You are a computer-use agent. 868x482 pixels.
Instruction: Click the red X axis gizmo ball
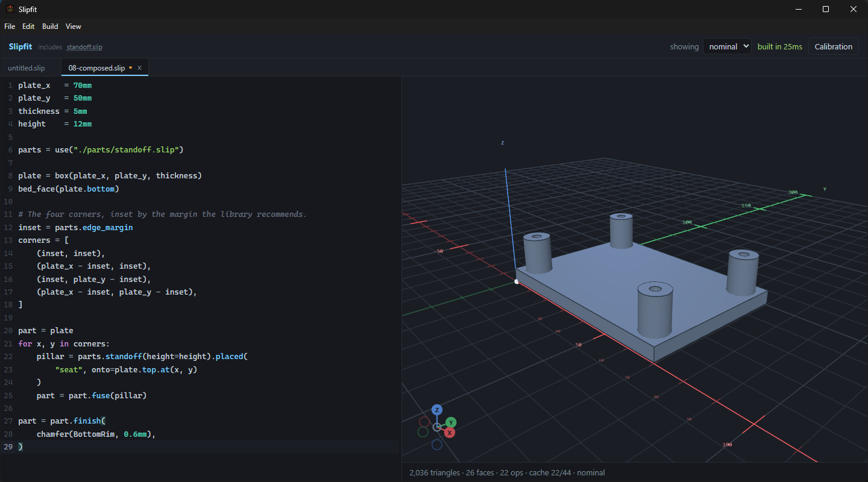coord(450,433)
